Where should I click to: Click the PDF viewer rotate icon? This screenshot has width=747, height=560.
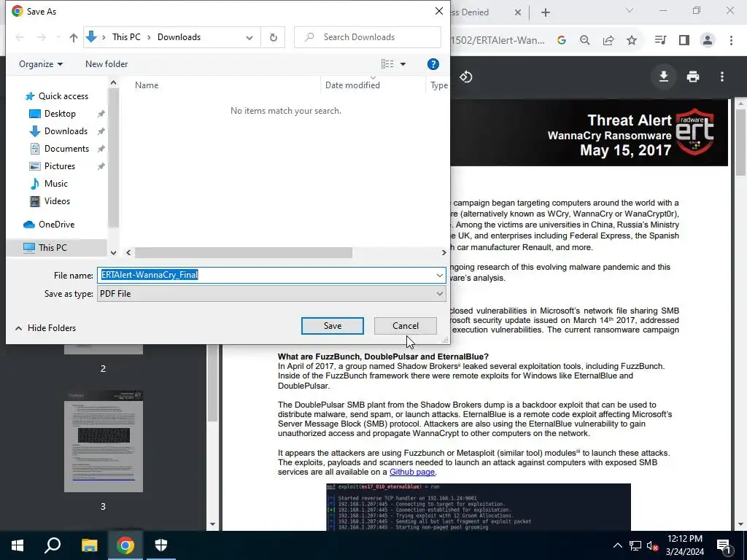(x=466, y=77)
